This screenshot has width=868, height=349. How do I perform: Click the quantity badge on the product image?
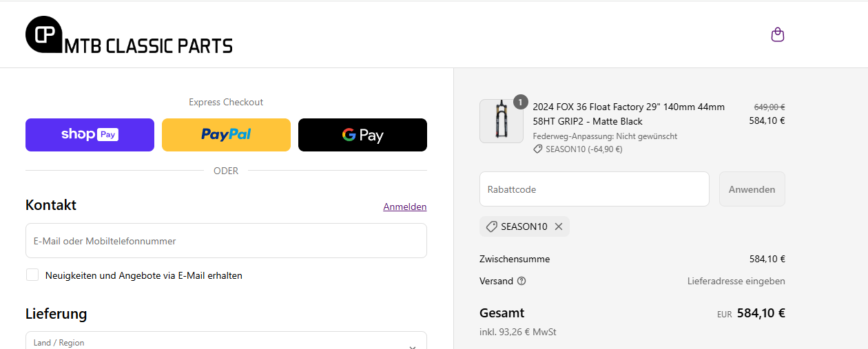point(521,102)
